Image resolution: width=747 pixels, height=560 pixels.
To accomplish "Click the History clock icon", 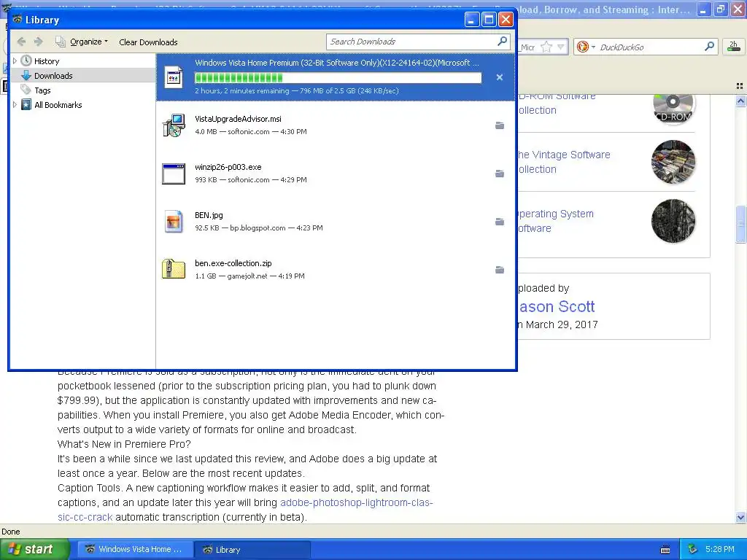I will pos(26,61).
